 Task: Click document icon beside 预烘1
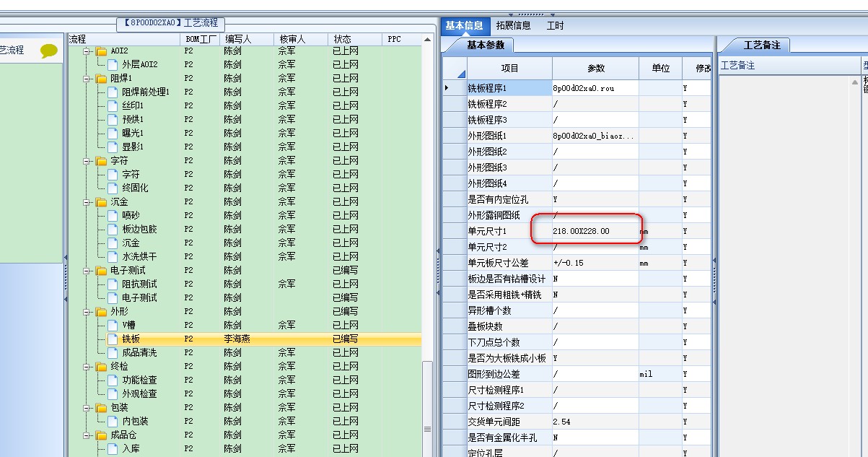(113, 120)
